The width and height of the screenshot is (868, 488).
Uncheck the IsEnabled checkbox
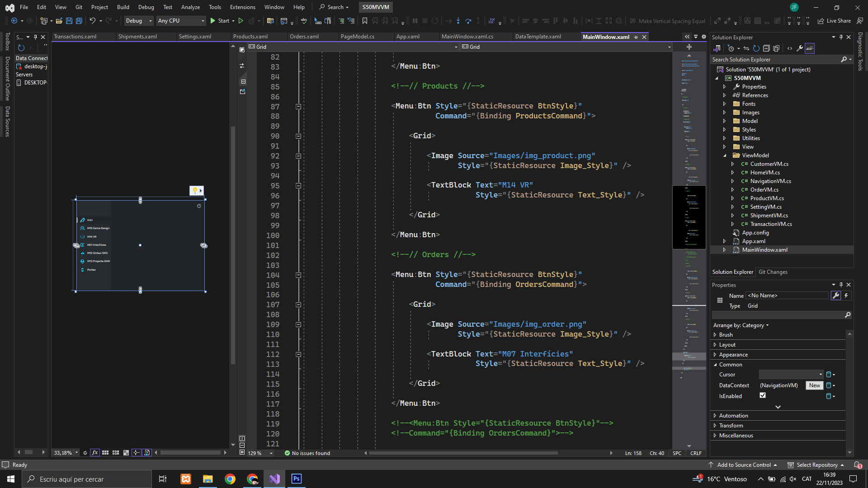coord(763,395)
